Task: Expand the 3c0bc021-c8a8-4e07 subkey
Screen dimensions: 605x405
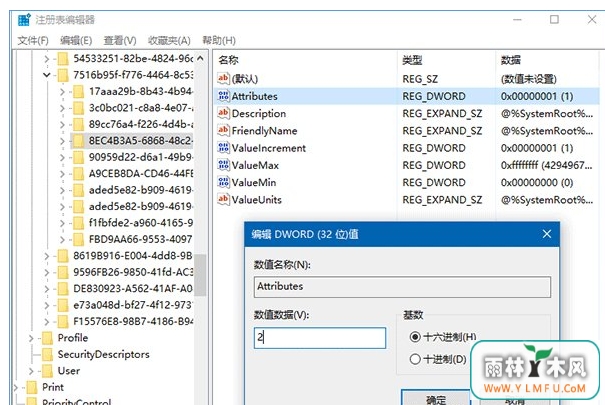Action: click(63, 108)
